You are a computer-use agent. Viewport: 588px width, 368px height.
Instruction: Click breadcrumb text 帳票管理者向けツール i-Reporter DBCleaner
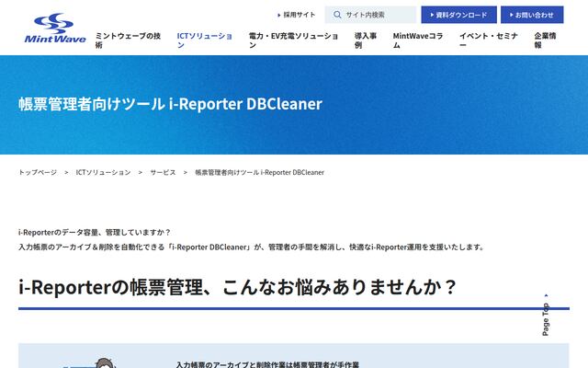(259, 172)
